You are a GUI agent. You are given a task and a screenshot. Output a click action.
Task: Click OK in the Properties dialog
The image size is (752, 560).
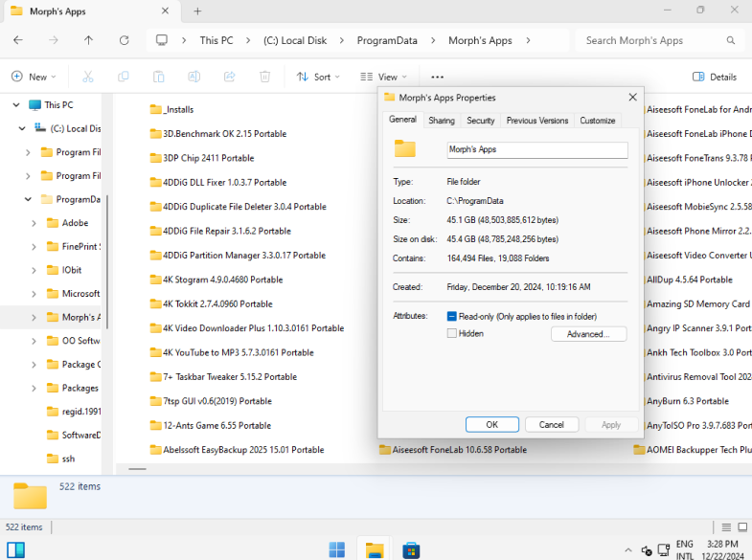[492, 424]
